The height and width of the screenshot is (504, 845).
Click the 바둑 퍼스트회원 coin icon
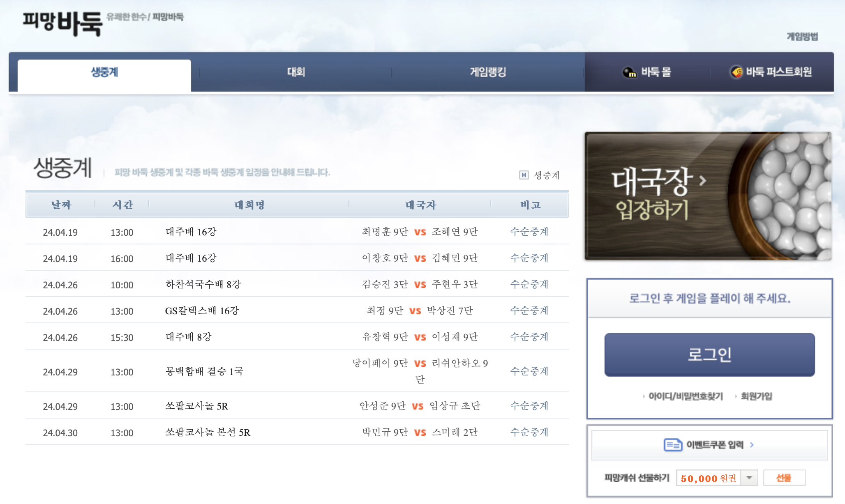[x=736, y=72]
